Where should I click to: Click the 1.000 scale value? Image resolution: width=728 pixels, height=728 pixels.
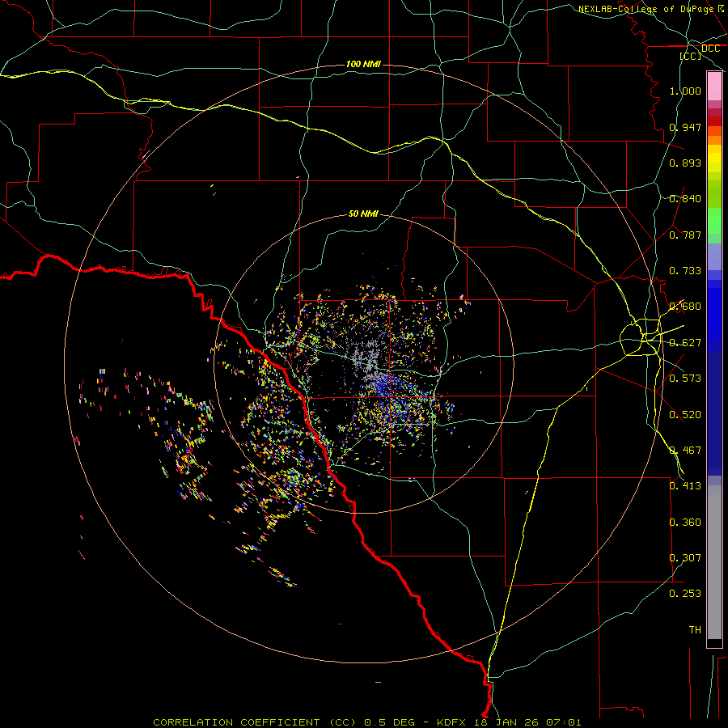click(685, 91)
